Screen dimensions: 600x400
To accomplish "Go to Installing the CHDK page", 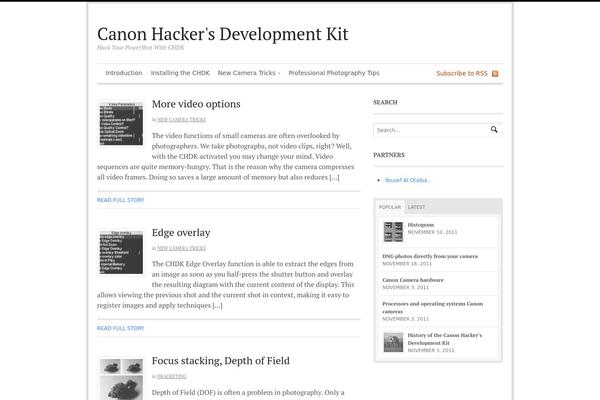I will tap(180, 73).
